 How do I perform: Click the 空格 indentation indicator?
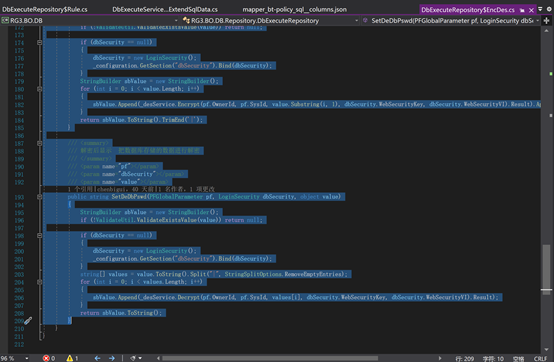(518, 358)
